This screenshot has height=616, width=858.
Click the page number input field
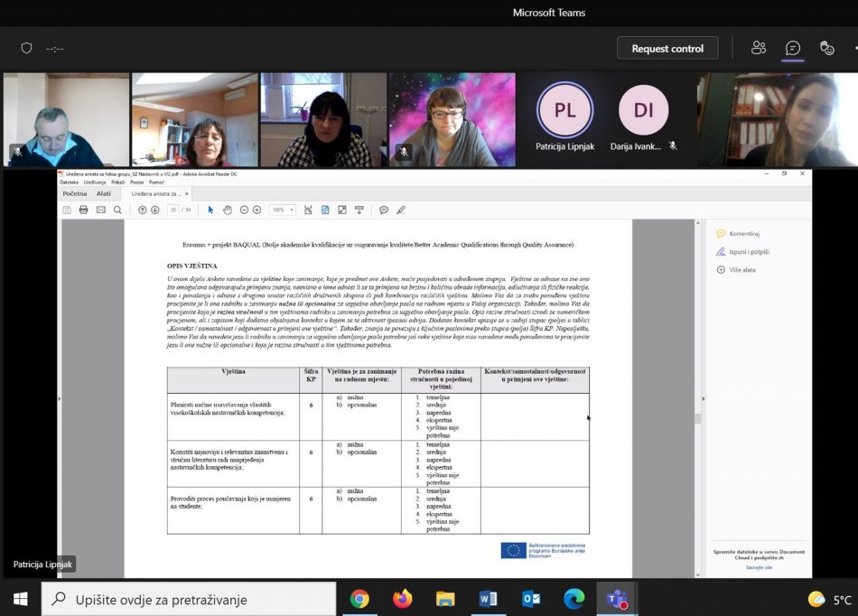click(173, 210)
